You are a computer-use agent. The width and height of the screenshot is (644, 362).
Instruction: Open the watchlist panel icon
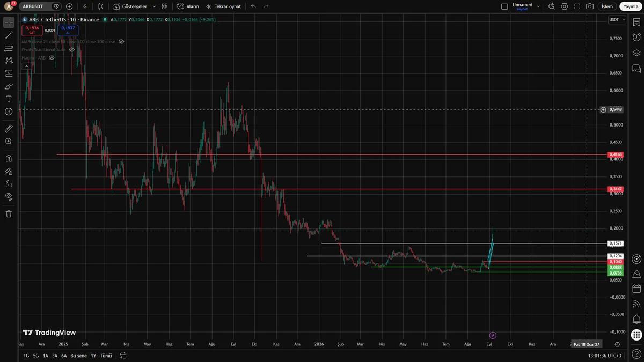(636, 23)
